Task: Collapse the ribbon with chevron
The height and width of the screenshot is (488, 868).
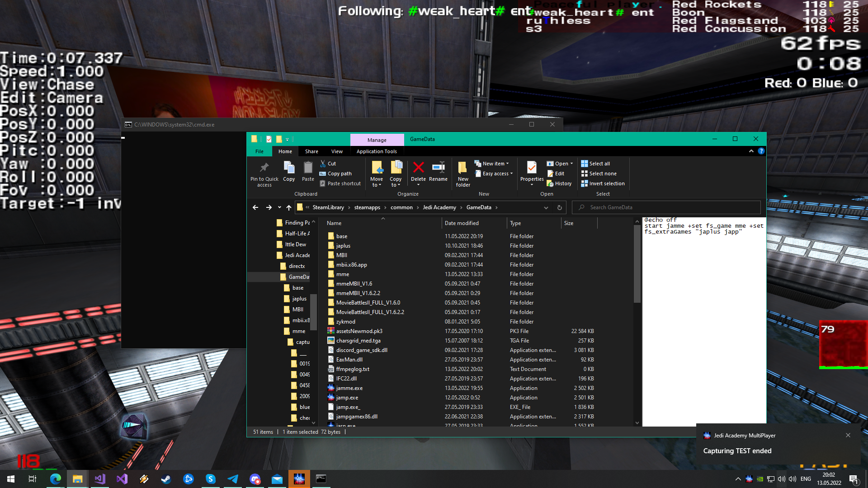Action: [x=751, y=151]
